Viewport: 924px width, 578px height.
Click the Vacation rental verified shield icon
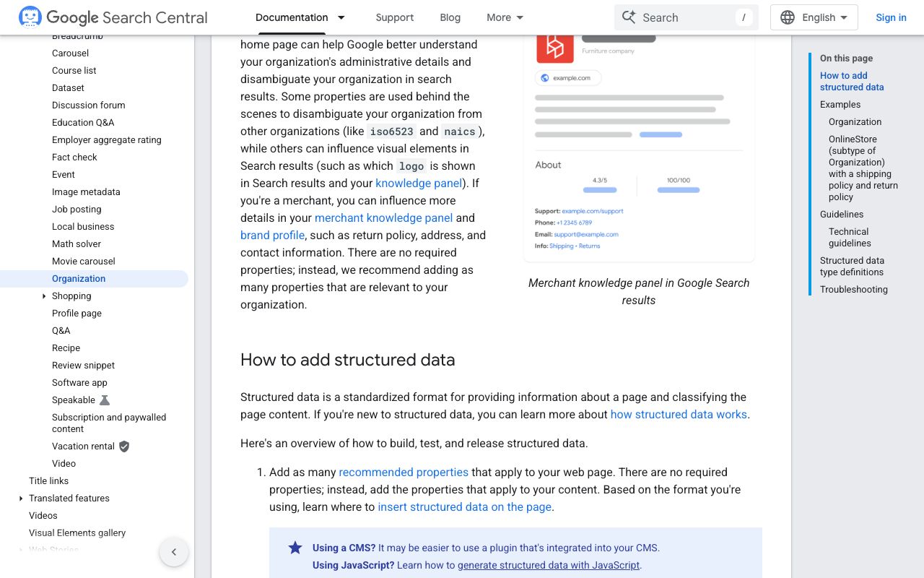[124, 447]
